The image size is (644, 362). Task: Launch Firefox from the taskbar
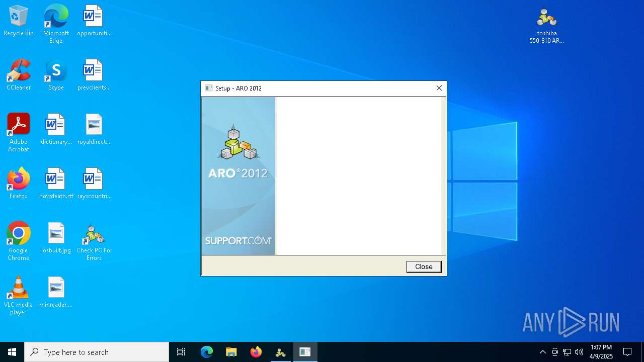[x=256, y=352]
